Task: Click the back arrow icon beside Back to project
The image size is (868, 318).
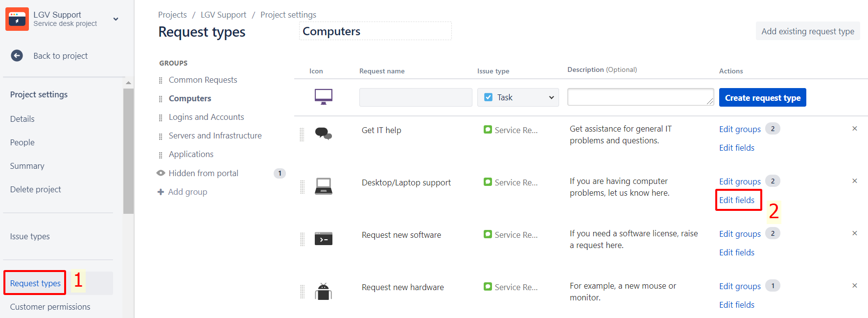Action: click(17, 56)
